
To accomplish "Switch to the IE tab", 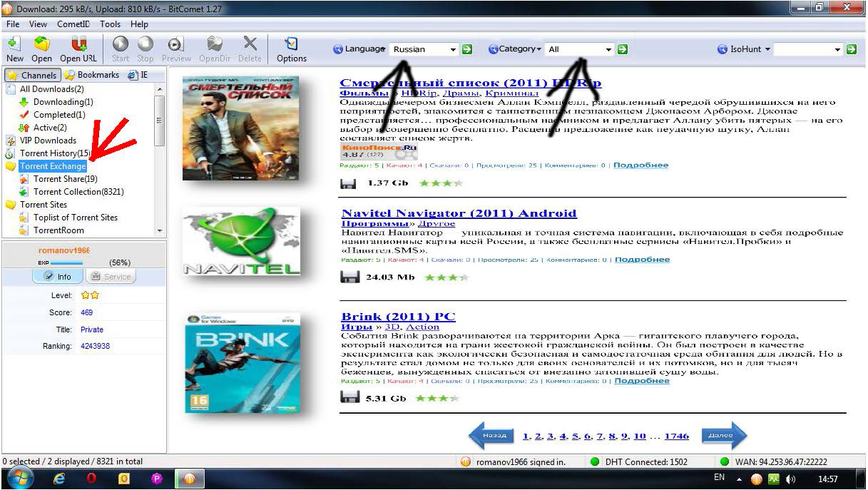I will 138,75.
